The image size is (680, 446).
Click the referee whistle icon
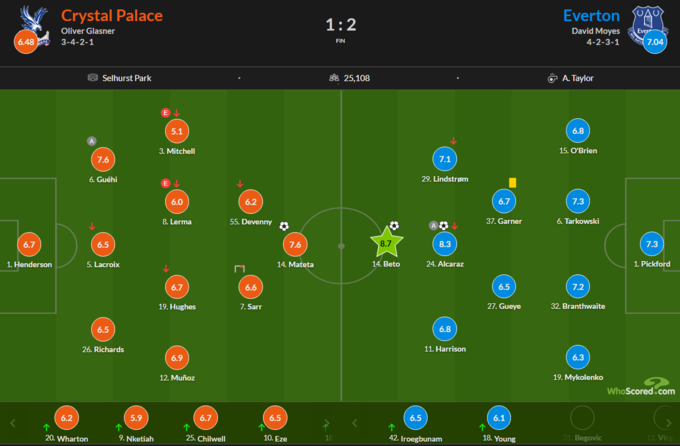(x=551, y=77)
